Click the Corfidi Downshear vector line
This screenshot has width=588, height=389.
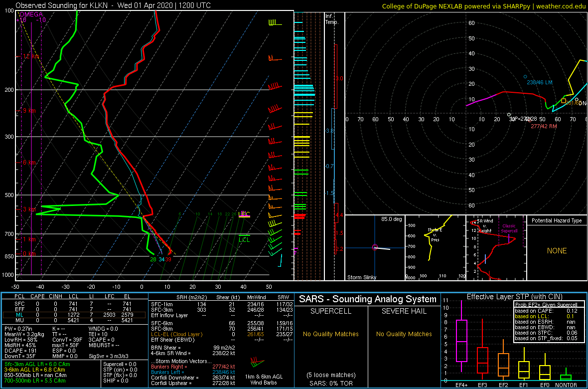point(193,378)
